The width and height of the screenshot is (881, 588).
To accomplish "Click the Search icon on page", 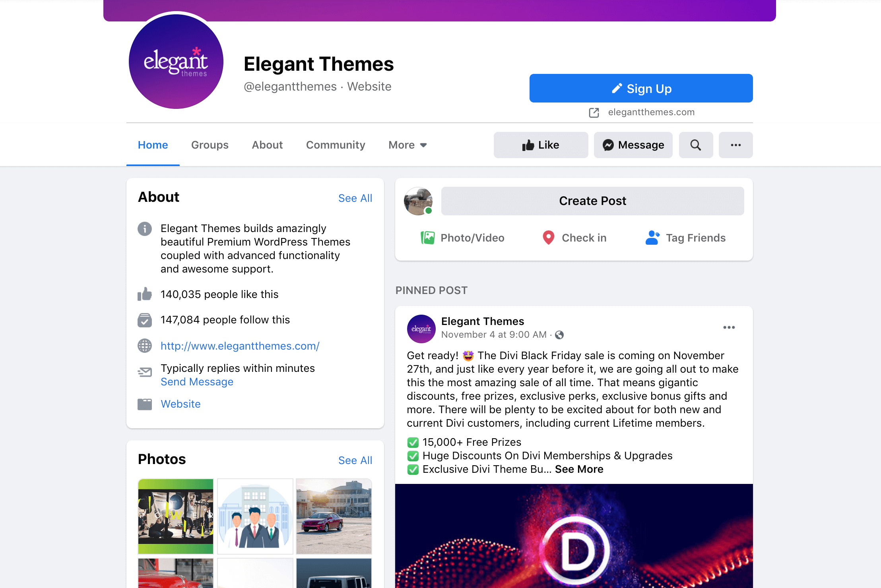I will pos(695,145).
